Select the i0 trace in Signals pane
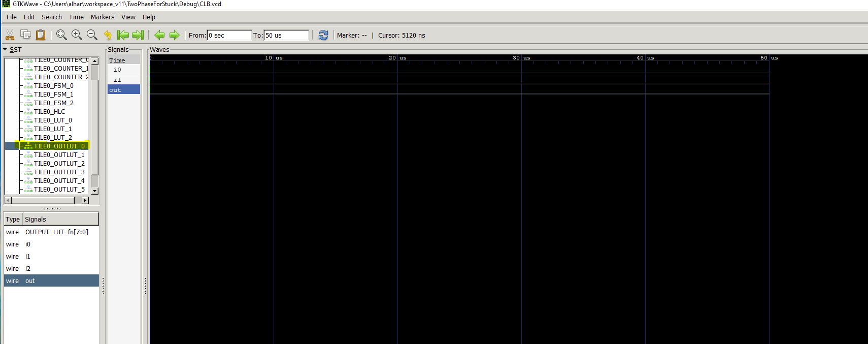 coord(124,70)
